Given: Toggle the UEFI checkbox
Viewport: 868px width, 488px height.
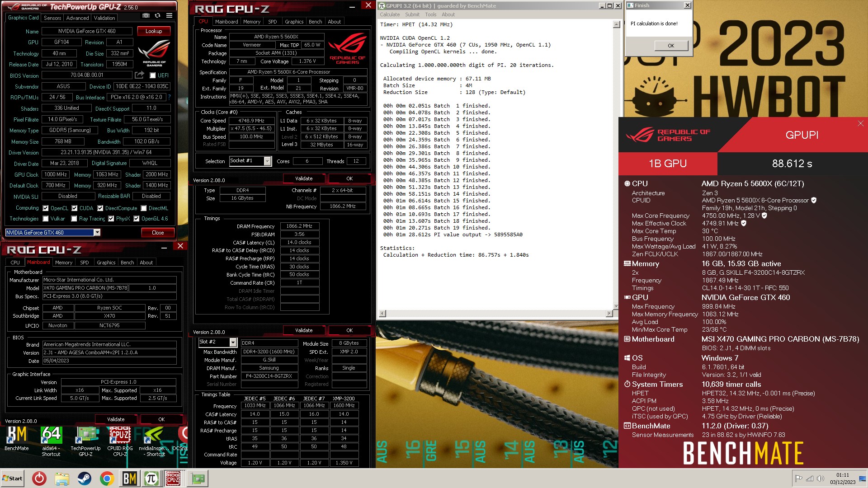Looking at the screenshot, I should (153, 75).
